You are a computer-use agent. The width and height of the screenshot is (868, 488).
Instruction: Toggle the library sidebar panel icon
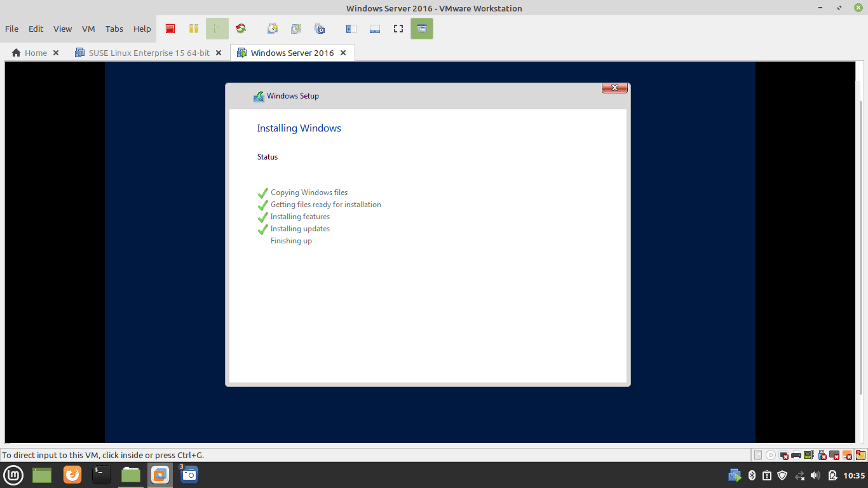(x=351, y=29)
